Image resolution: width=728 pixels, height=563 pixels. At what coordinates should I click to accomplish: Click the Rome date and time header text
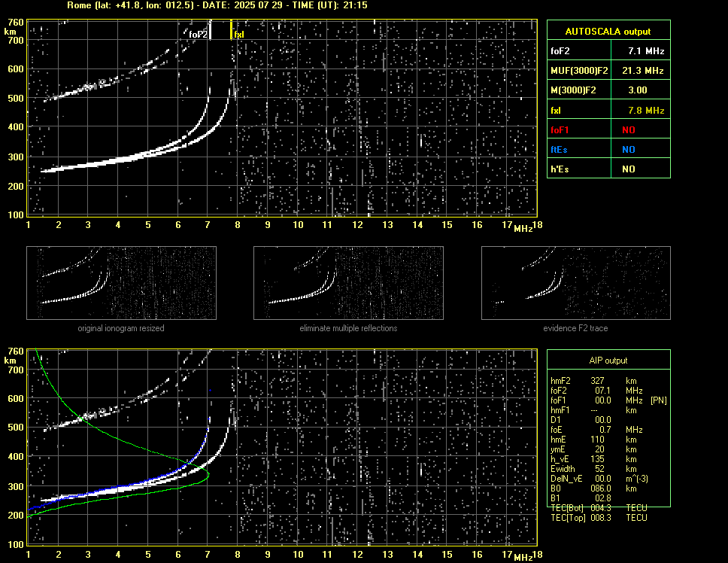[x=217, y=5]
